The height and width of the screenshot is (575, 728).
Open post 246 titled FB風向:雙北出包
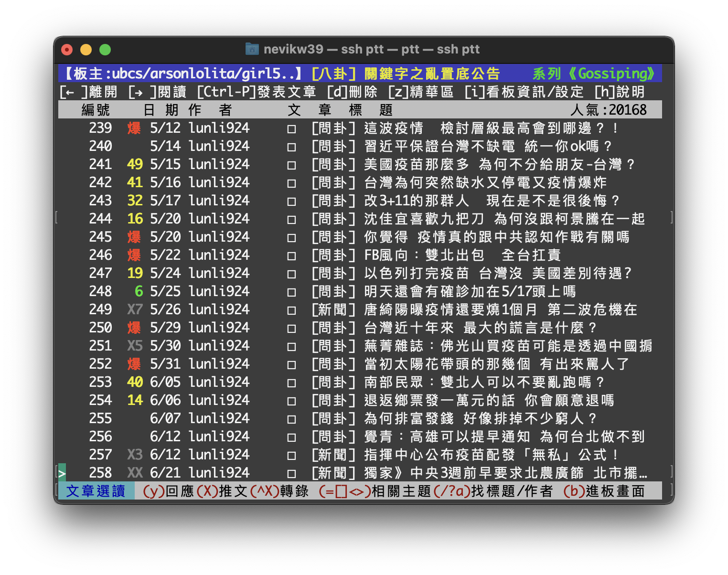click(x=360, y=255)
